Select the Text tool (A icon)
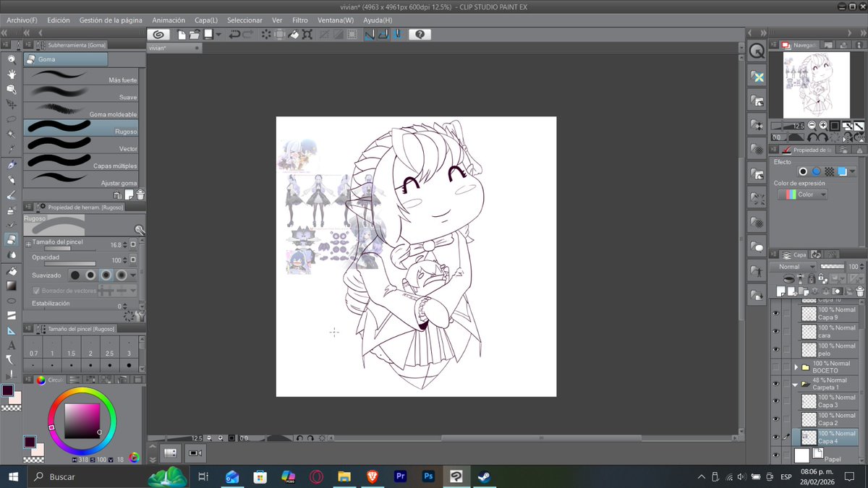The width and height of the screenshot is (868, 488). point(12,346)
